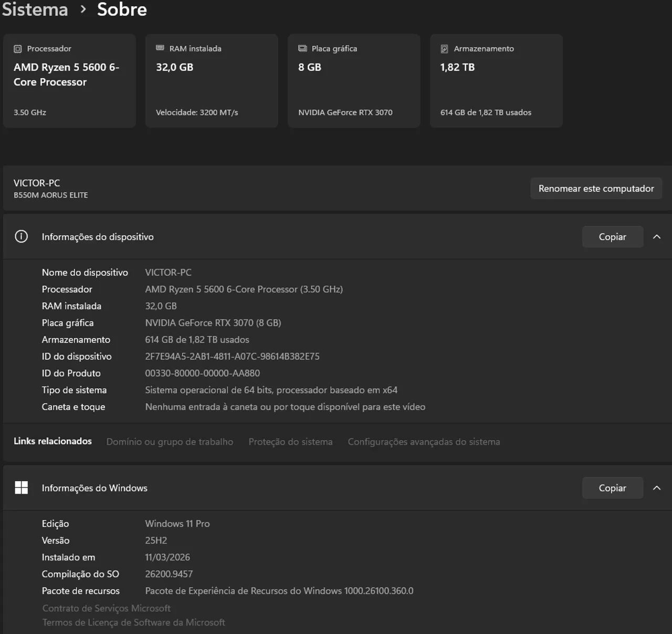Image resolution: width=672 pixels, height=634 pixels.
Task: Click the graphics card icon in the Placa gráfica card
Action: click(302, 48)
